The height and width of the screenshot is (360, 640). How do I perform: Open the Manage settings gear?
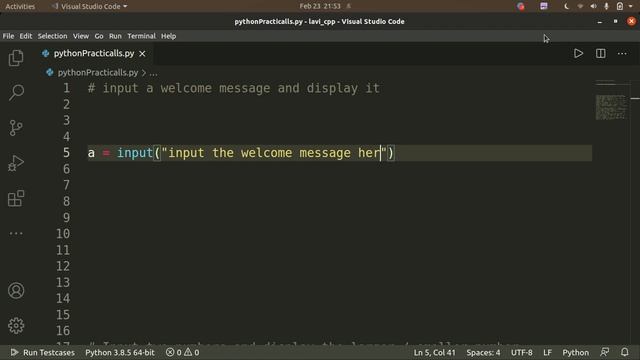click(16, 325)
